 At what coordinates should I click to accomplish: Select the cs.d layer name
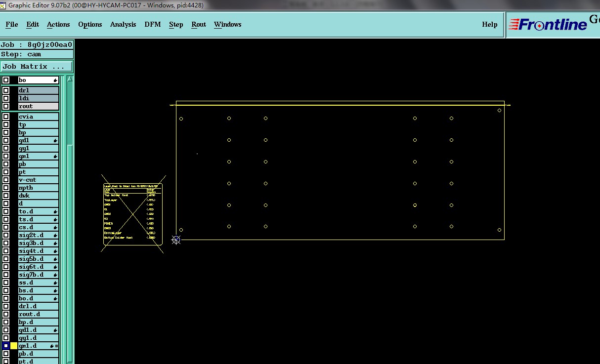pos(39,227)
